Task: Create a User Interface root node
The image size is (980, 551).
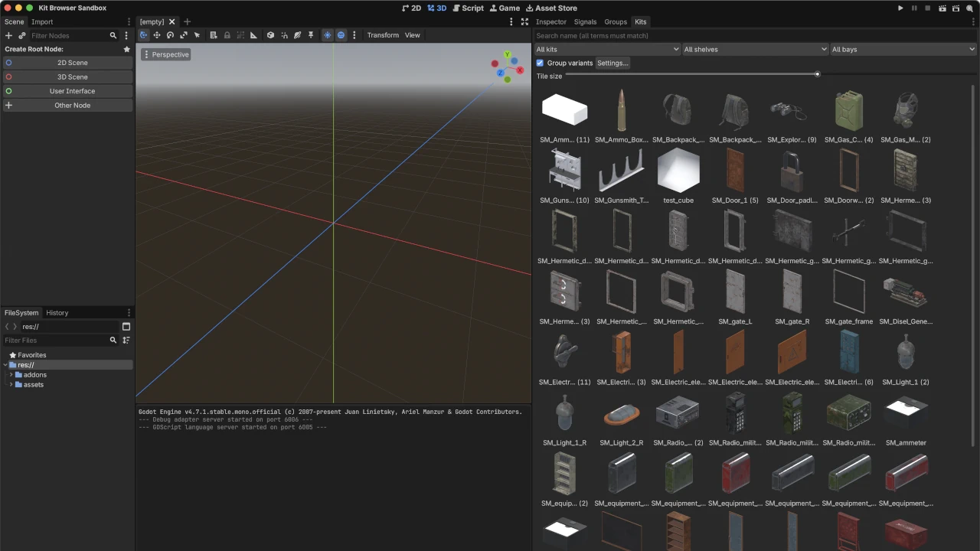Action: click(67, 91)
